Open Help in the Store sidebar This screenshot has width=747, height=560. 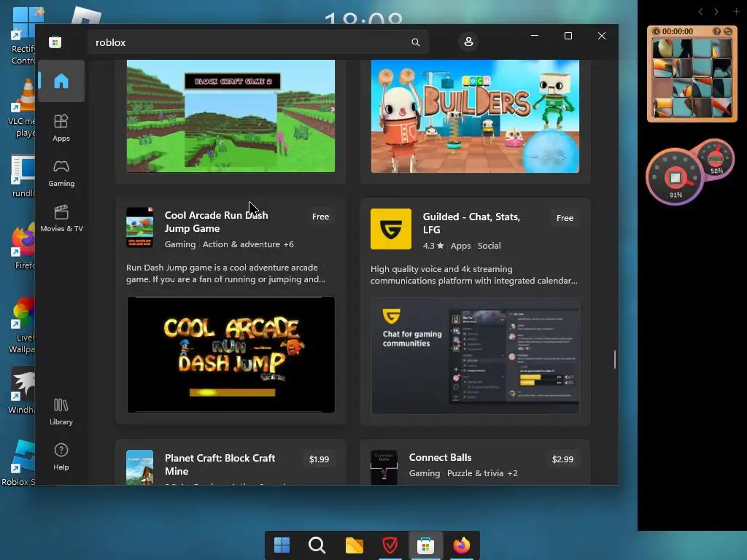[x=61, y=456]
